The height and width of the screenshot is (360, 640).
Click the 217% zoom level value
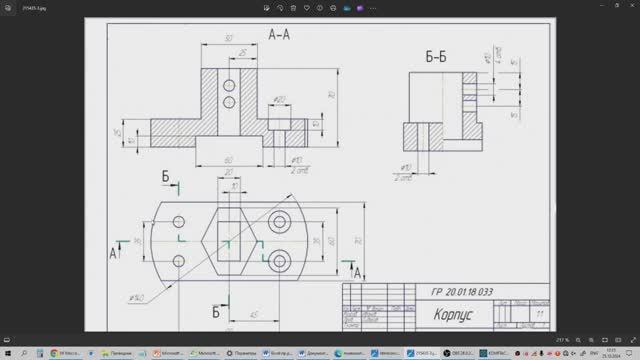pos(562,340)
